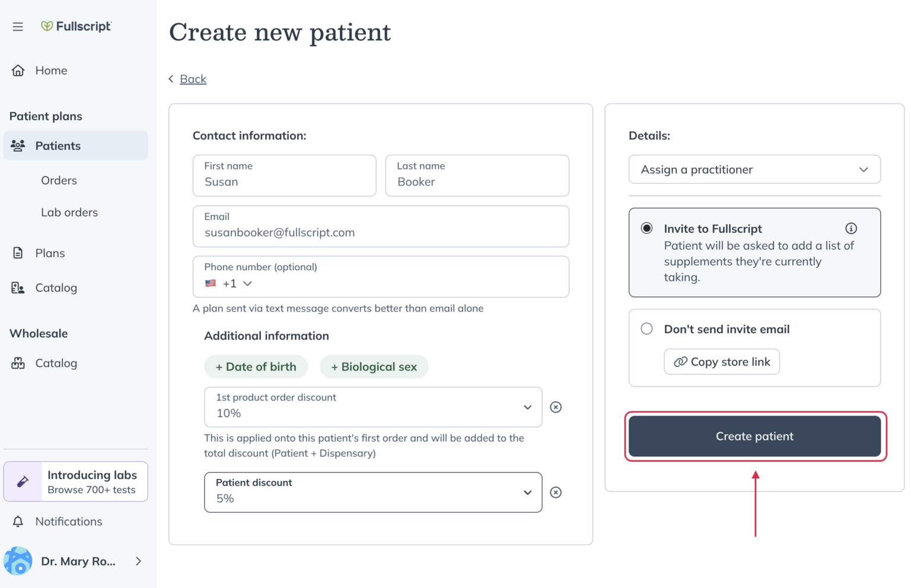The image size is (911, 588).
Task: Open the hamburger menu icon
Action: [17, 26]
